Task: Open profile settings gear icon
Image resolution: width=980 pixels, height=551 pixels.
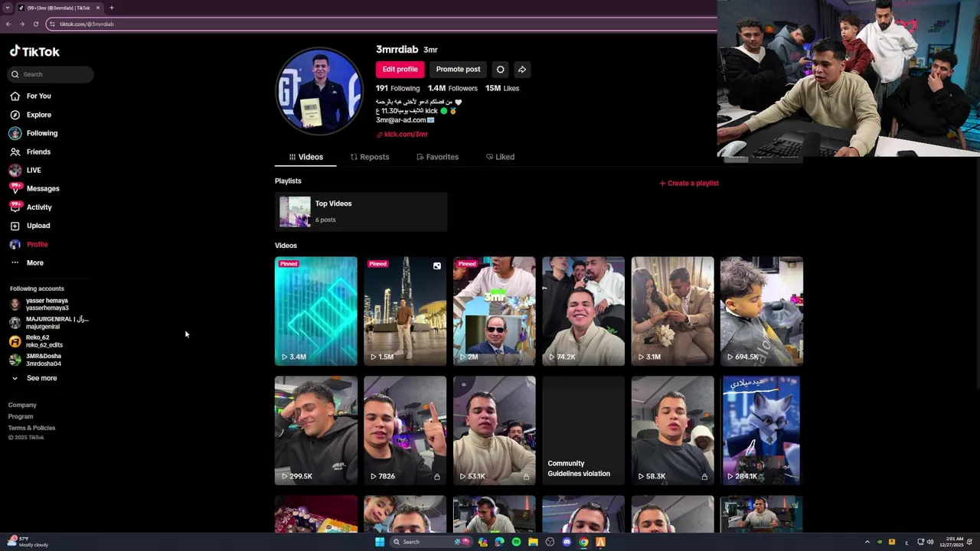Action: tap(500, 69)
